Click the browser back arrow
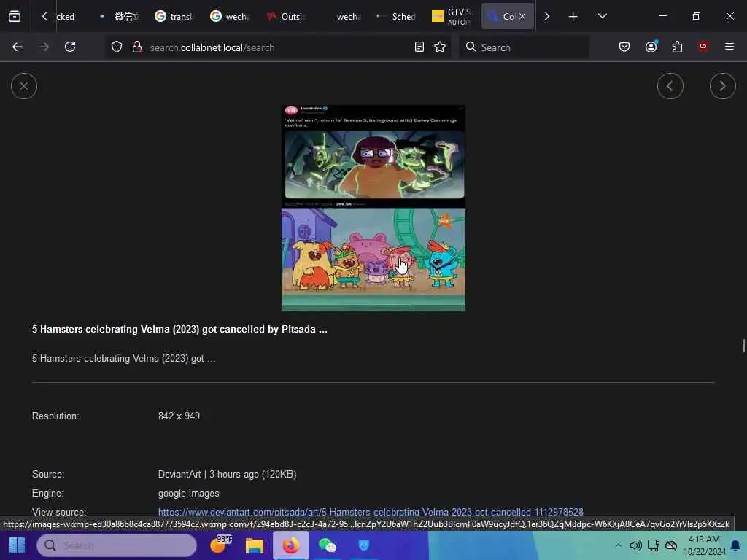Screen dimensions: 747x560 tap(18, 47)
